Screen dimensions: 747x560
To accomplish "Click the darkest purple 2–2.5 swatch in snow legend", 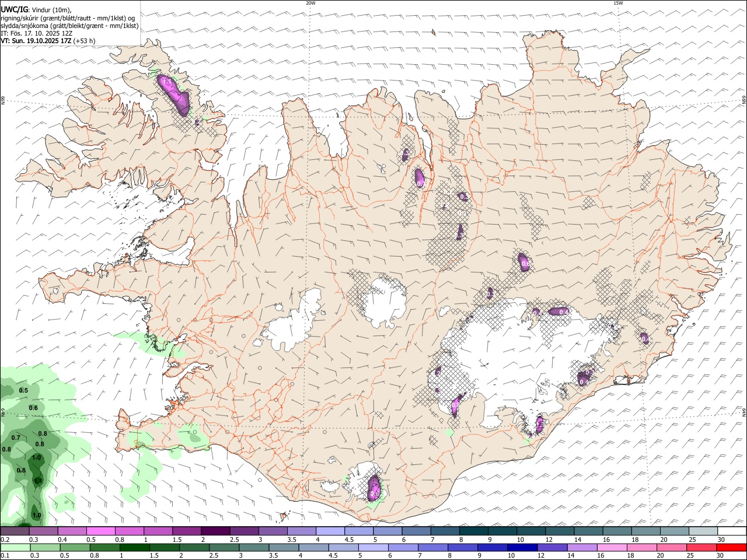I will tap(215, 531).
